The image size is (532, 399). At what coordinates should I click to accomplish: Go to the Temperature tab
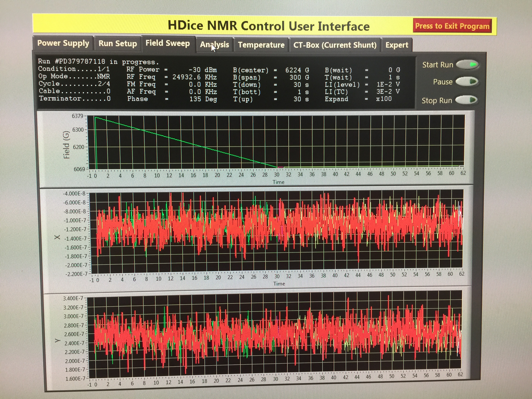tap(261, 45)
